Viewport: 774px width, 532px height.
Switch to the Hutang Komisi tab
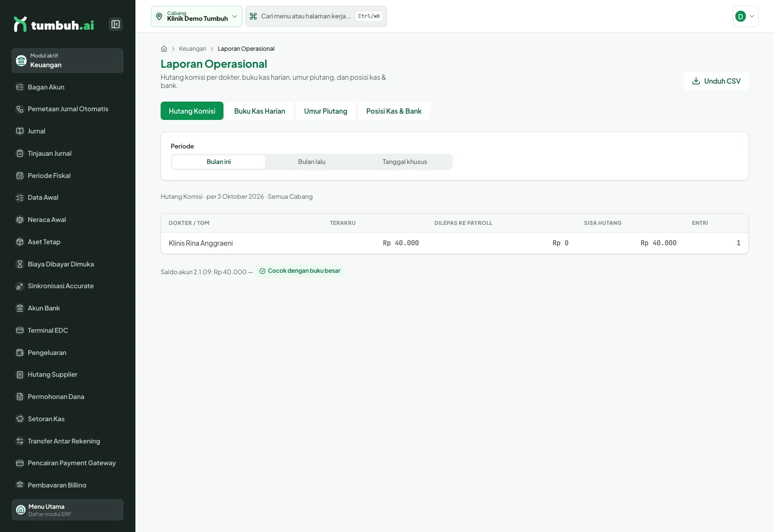[x=192, y=111]
